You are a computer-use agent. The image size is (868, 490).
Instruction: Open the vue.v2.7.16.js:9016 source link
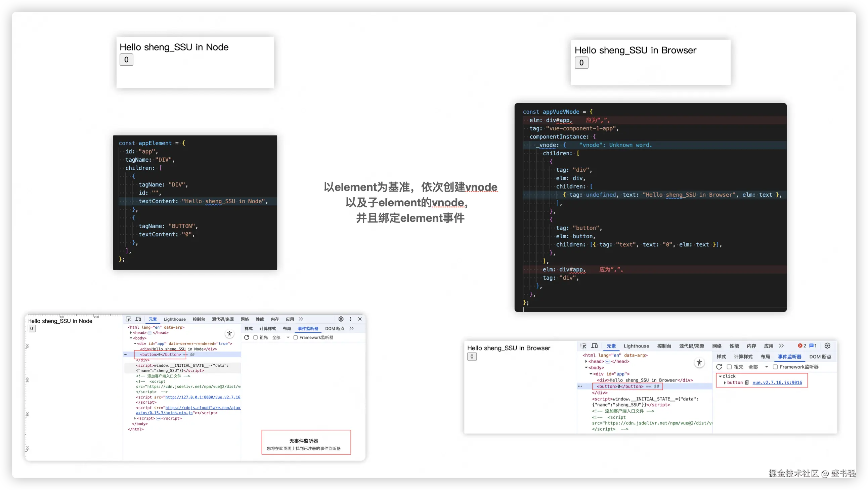click(777, 382)
